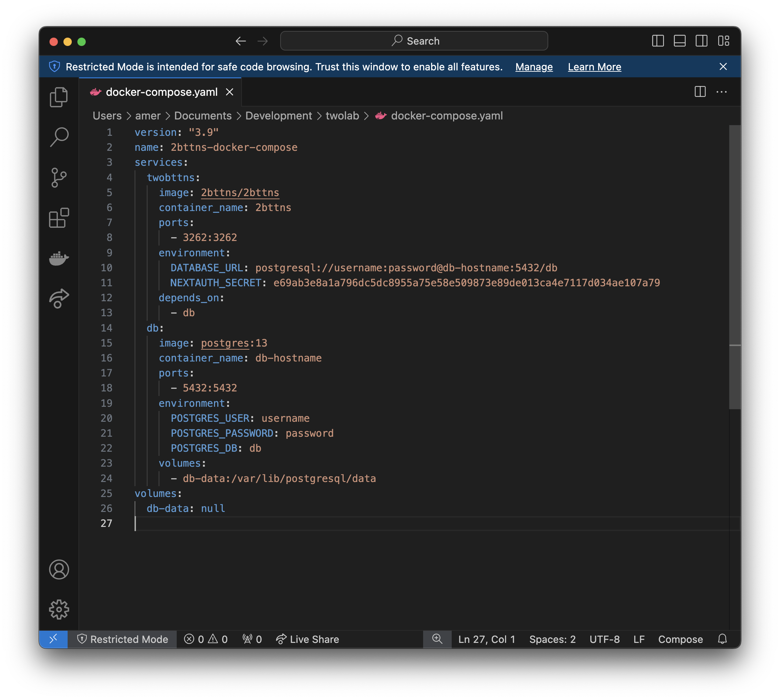780x700 pixels.
Task: Click the Search command center field
Action: [414, 41]
